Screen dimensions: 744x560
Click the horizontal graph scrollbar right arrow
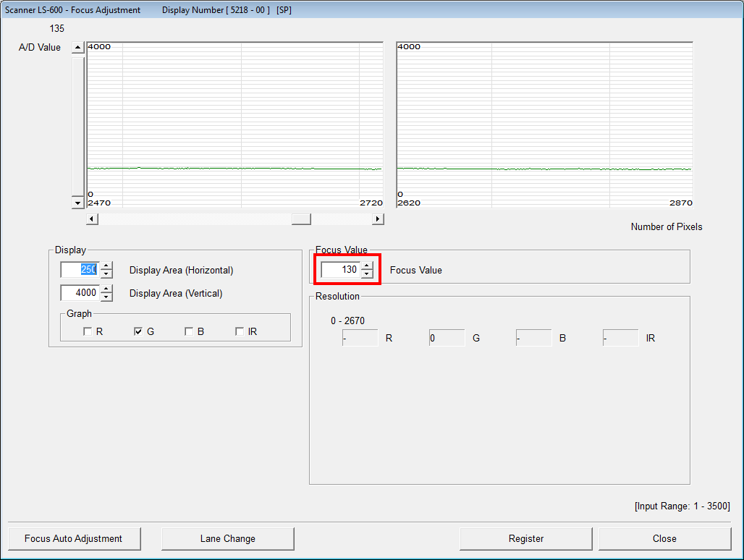(x=378, y=219)
